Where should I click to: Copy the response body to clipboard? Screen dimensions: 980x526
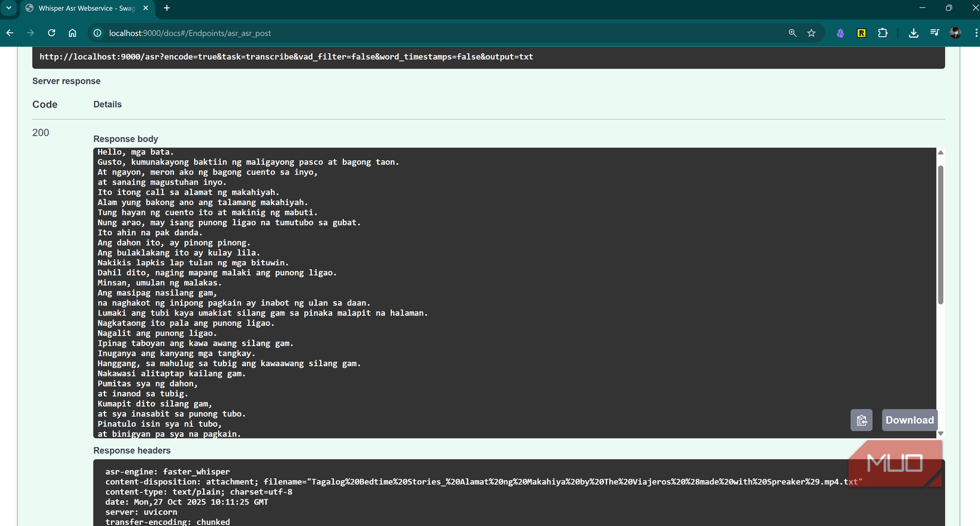[x=861, y=420]
